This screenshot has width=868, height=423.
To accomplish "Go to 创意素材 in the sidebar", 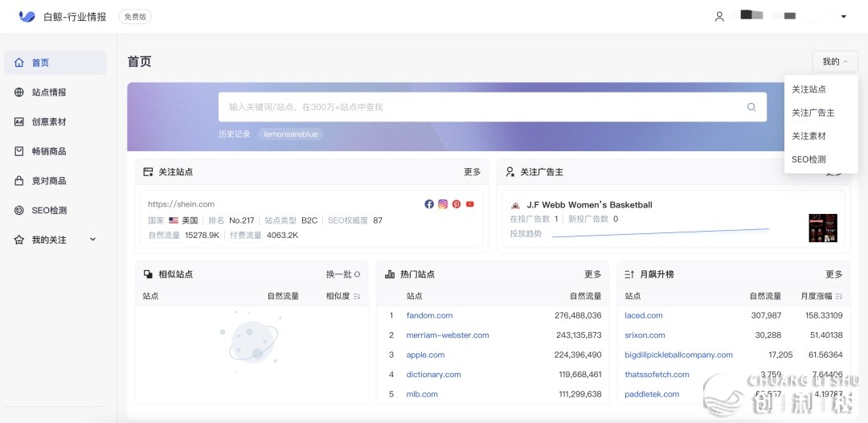I will click(x=49, y=122).
